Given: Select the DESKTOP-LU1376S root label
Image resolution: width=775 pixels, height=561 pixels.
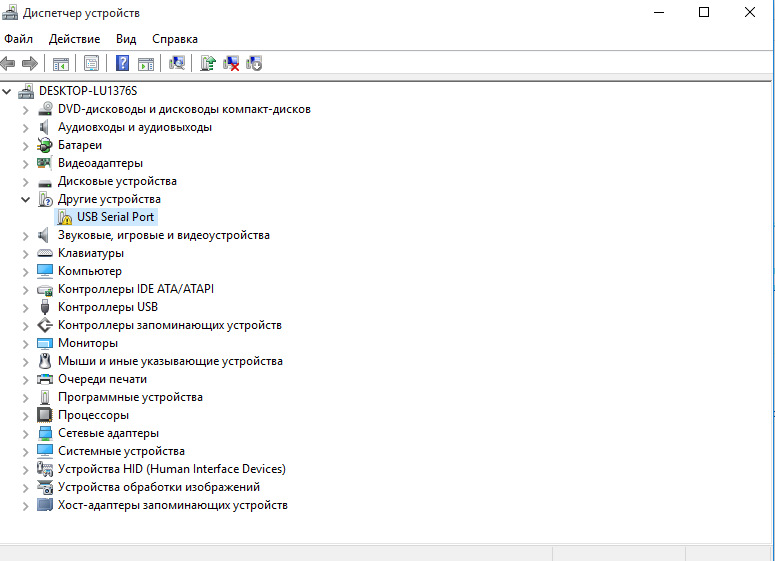Looking at the screenshot, I should (88, 91).
